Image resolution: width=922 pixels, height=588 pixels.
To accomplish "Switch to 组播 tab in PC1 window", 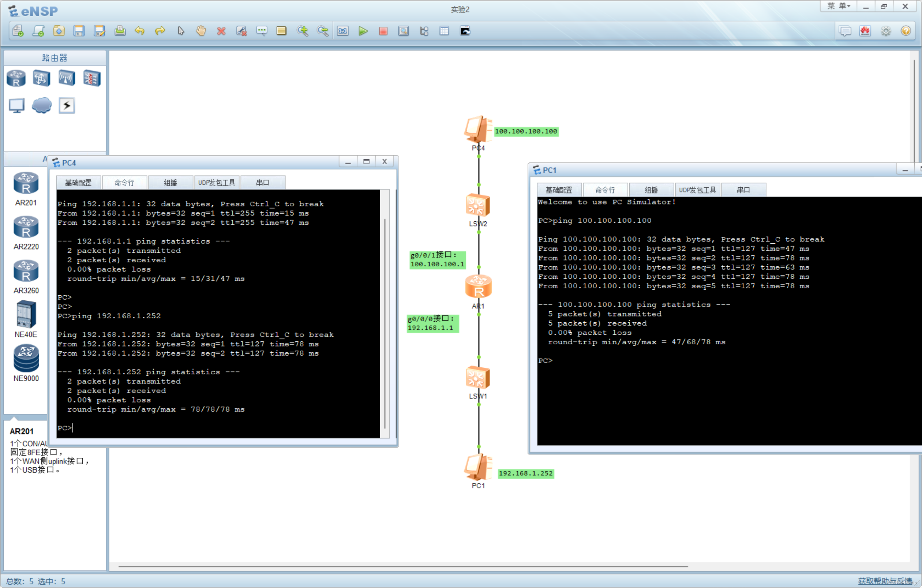I will pos(651,190).
